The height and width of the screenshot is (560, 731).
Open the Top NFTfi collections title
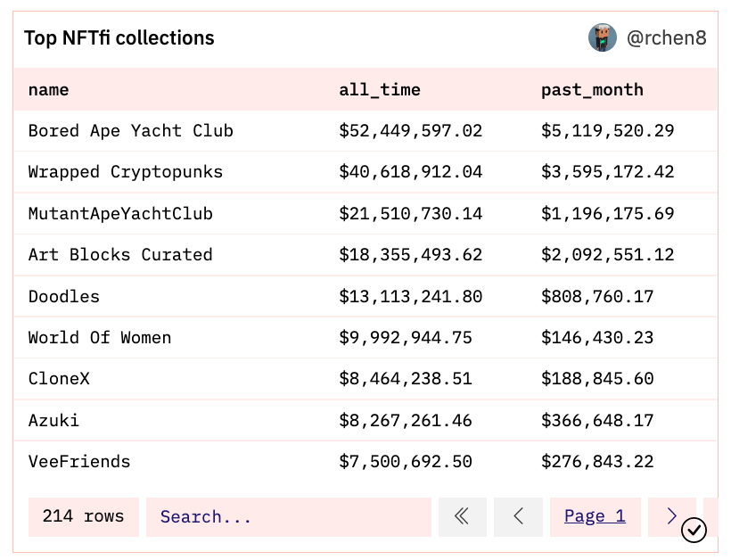119,38
